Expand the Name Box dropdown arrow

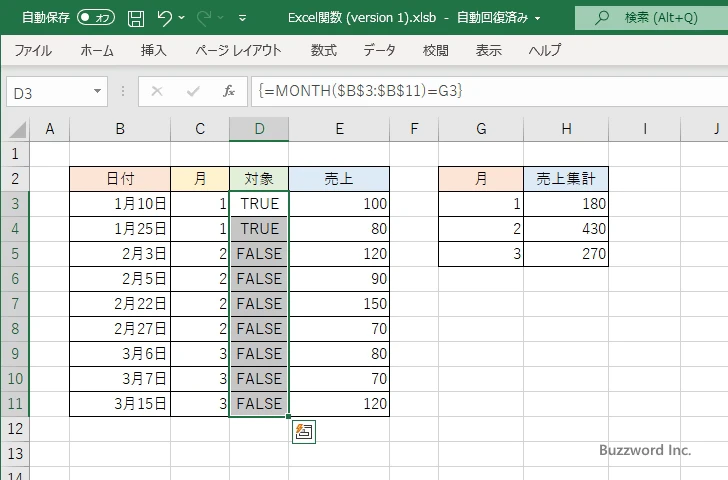tap(97, 91)
